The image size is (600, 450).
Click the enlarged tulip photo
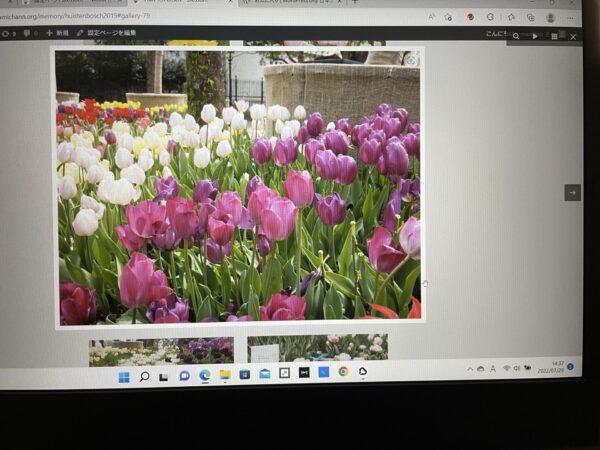point(239,186)
